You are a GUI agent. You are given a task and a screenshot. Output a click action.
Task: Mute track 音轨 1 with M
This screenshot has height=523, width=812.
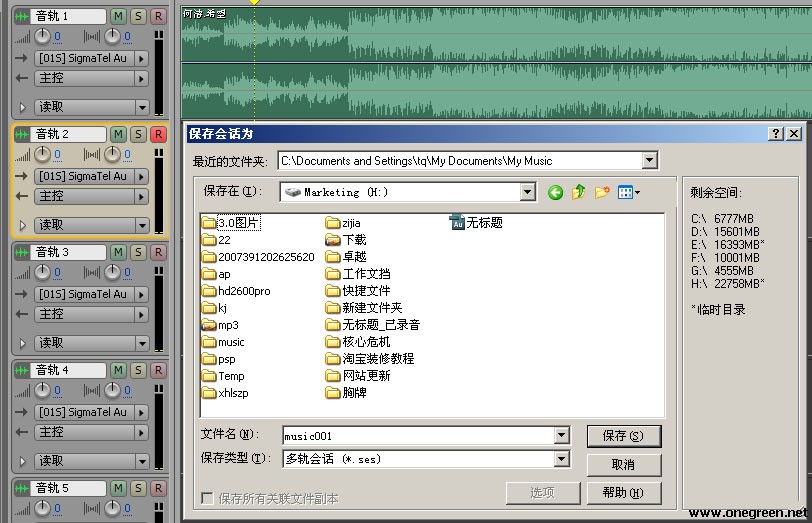119,16
